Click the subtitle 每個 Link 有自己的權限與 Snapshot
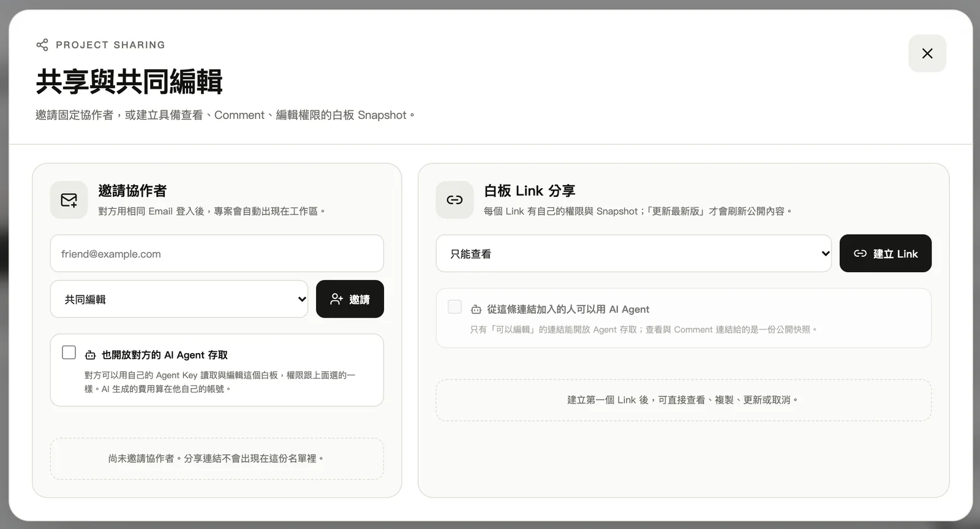980x529 pixels. pos(639,211)
